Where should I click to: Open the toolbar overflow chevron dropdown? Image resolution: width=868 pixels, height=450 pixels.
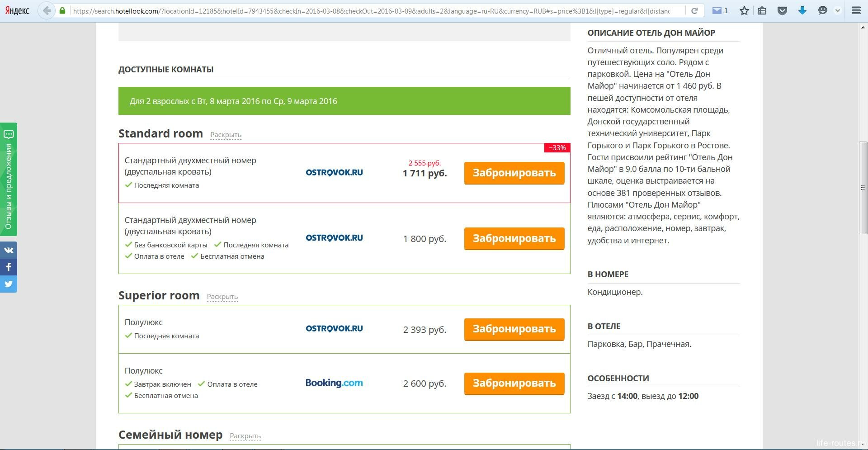838,11
